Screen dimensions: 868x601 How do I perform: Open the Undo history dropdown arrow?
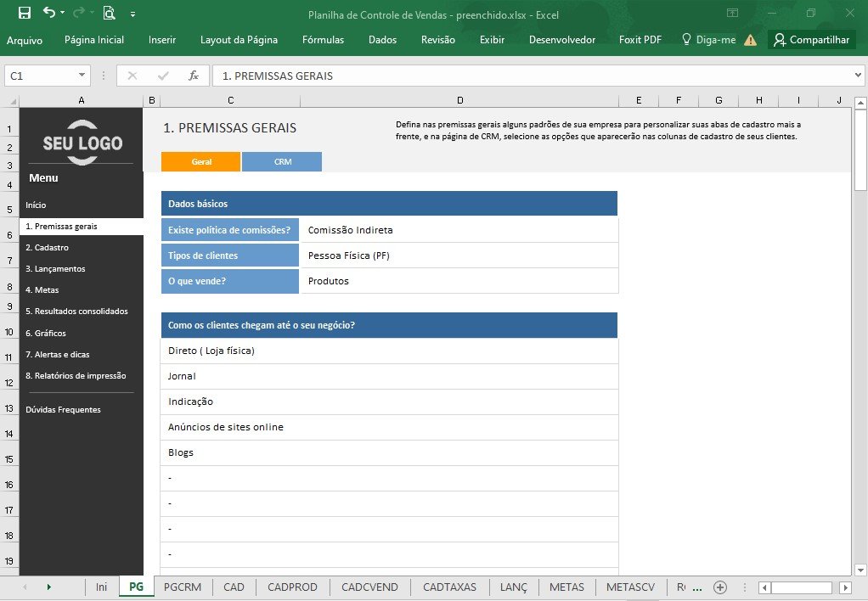pos(63,13)
